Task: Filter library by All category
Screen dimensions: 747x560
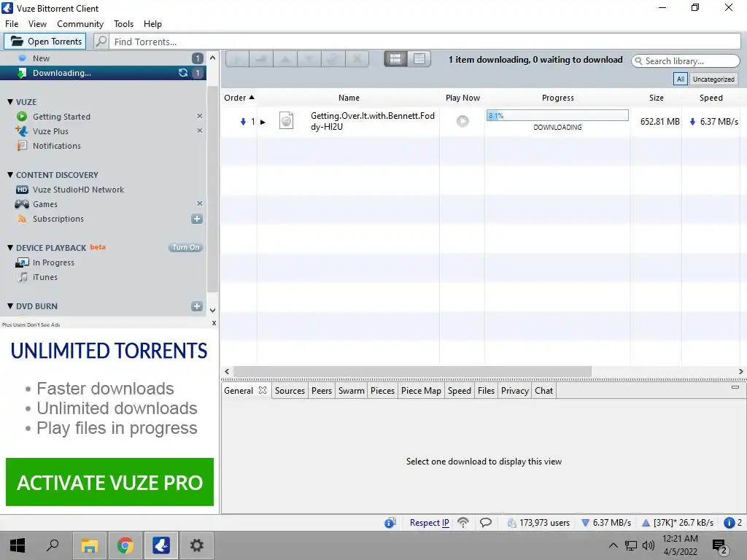Action: (681, 79)
